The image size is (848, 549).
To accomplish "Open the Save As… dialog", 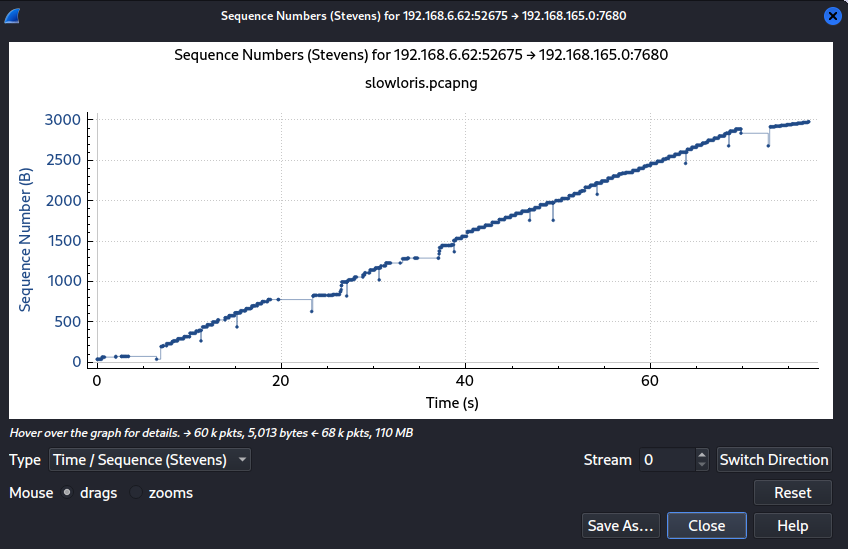I will [x=620, y=526].
